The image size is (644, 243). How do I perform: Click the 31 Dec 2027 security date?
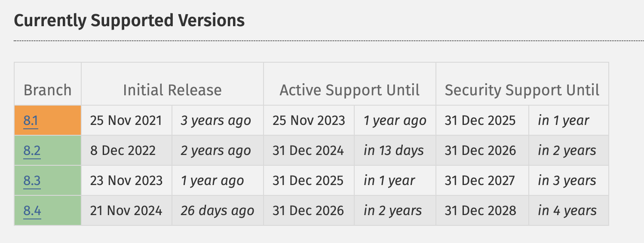tap(480, 181)
